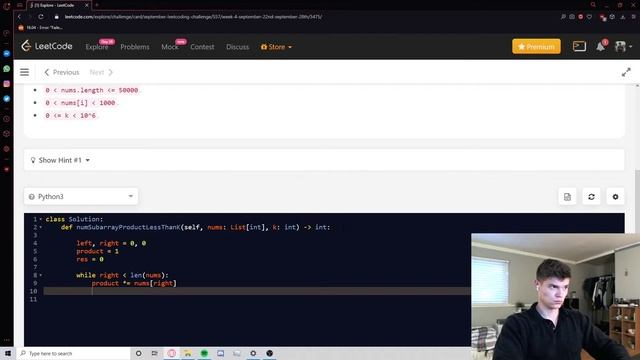Open the Mock nav item
Image resolution: width=640 pixels, height=360 pixels.
(170, 47)
